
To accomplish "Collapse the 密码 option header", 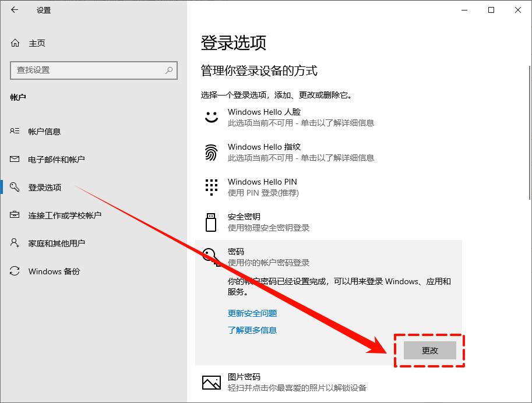I will click(329, 257).
